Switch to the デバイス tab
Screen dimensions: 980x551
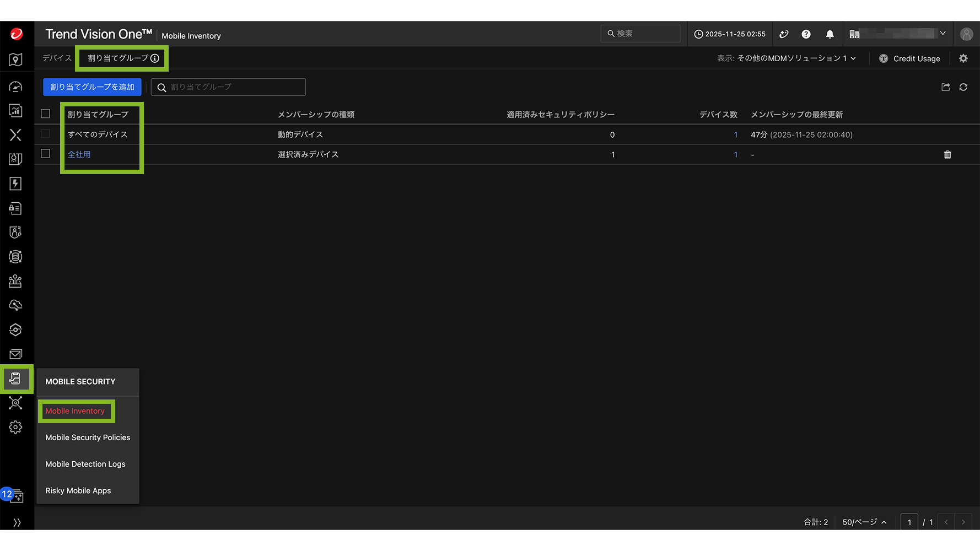tap(57, 58)
